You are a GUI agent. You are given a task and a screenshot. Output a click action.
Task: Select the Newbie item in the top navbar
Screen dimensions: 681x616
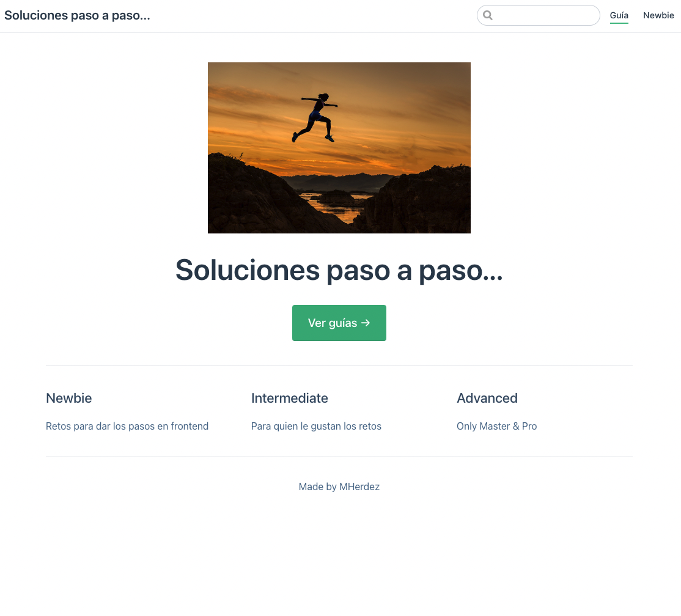pyautogui.click(x=658, y=15)
